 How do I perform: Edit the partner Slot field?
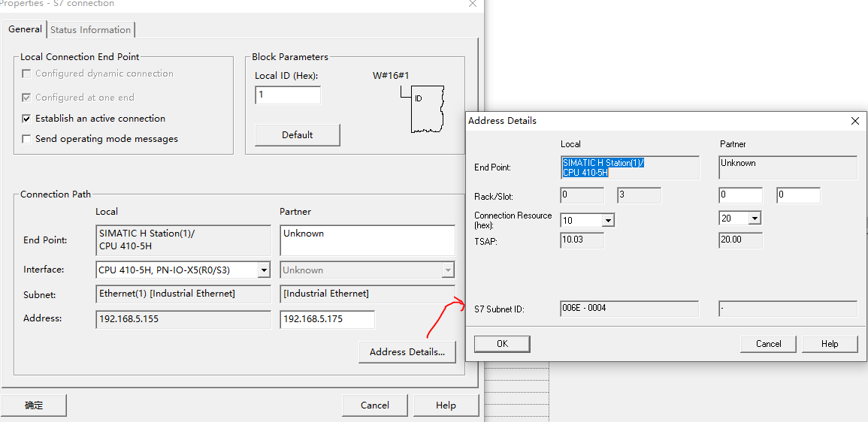(x=798, y=195)
